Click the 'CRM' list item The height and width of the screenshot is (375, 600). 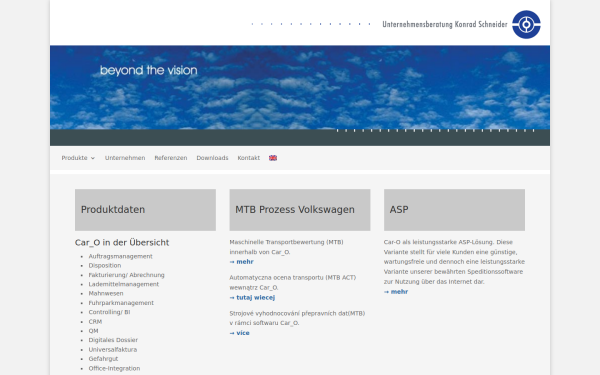[95, 321]
